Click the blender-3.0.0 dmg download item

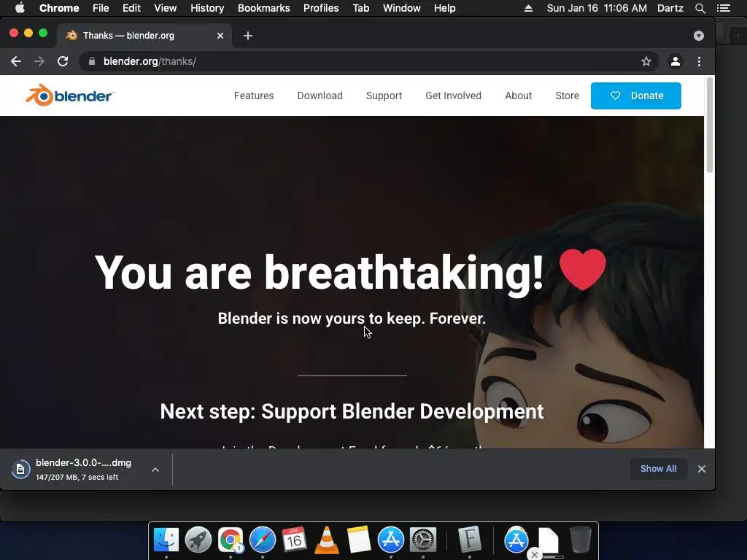click(x=71, y=470)
